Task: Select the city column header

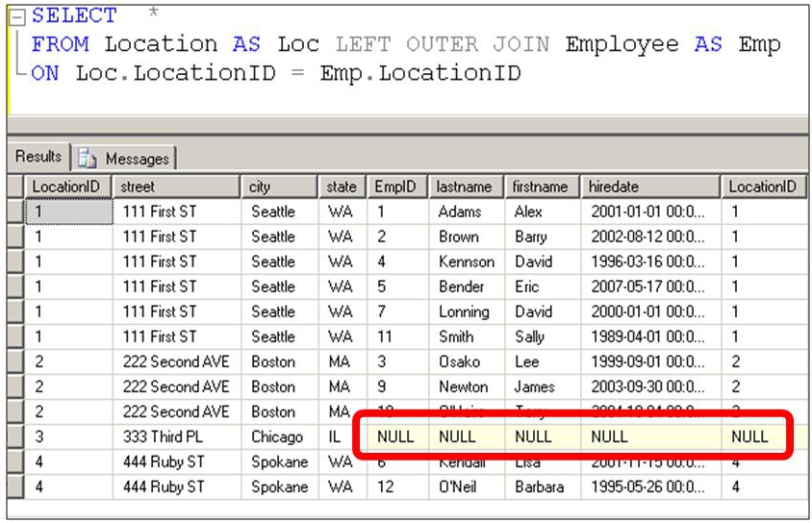Action: click(280, 187)
